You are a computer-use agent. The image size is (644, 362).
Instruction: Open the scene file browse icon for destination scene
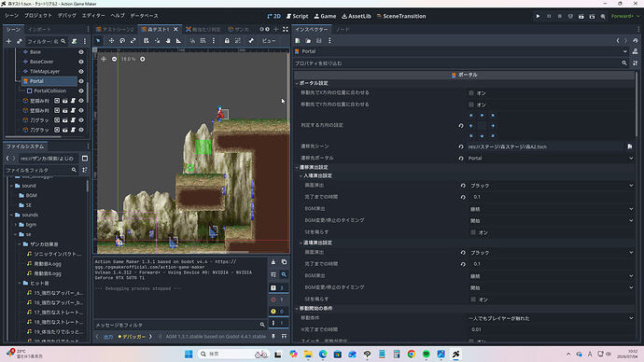[x=630, y=146]
